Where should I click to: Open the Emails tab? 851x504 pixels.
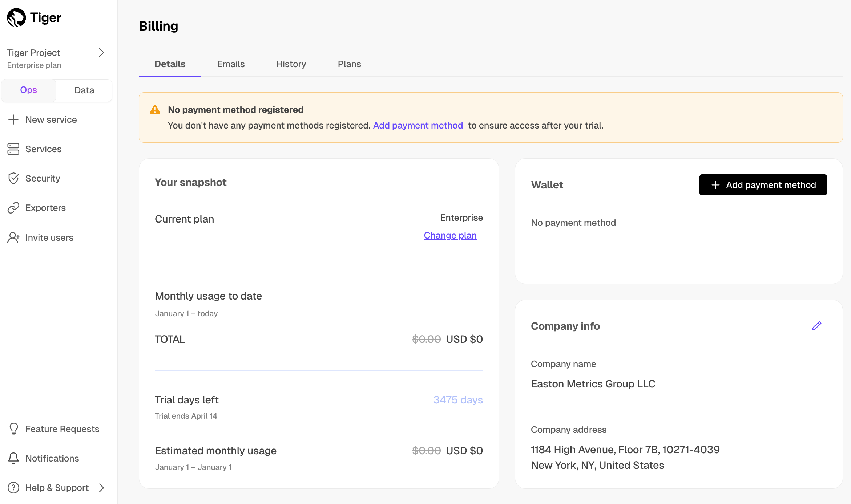coord(231,64)
